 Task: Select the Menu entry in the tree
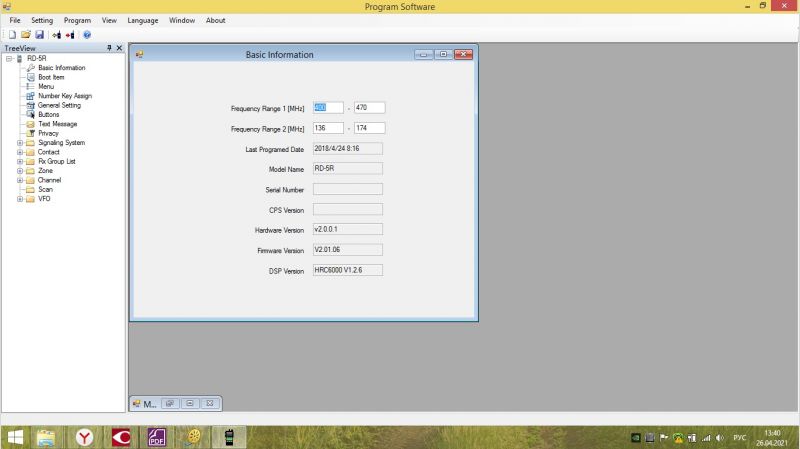46,86
